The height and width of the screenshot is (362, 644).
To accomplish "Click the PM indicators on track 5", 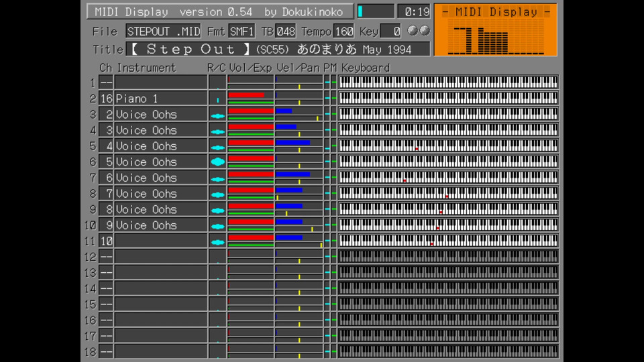I will (330, 146).
